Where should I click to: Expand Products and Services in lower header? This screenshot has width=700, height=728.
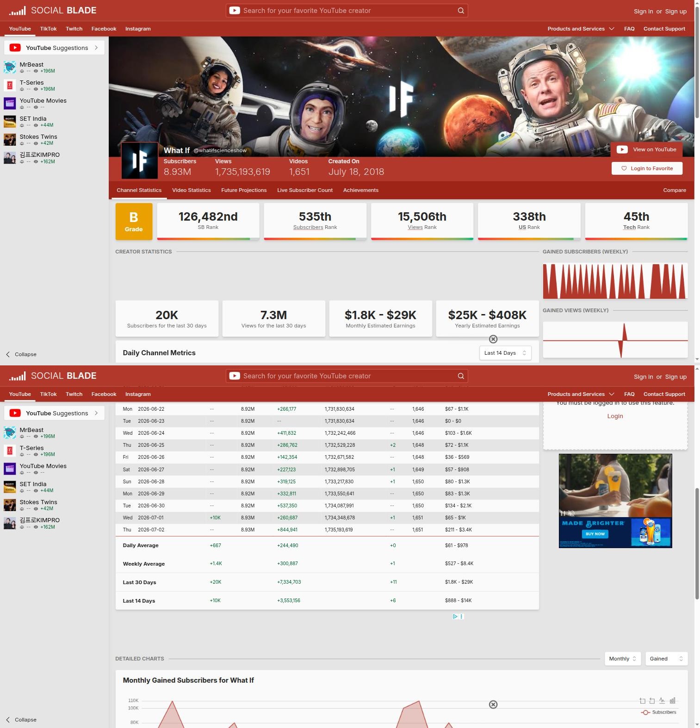[581, 394]
